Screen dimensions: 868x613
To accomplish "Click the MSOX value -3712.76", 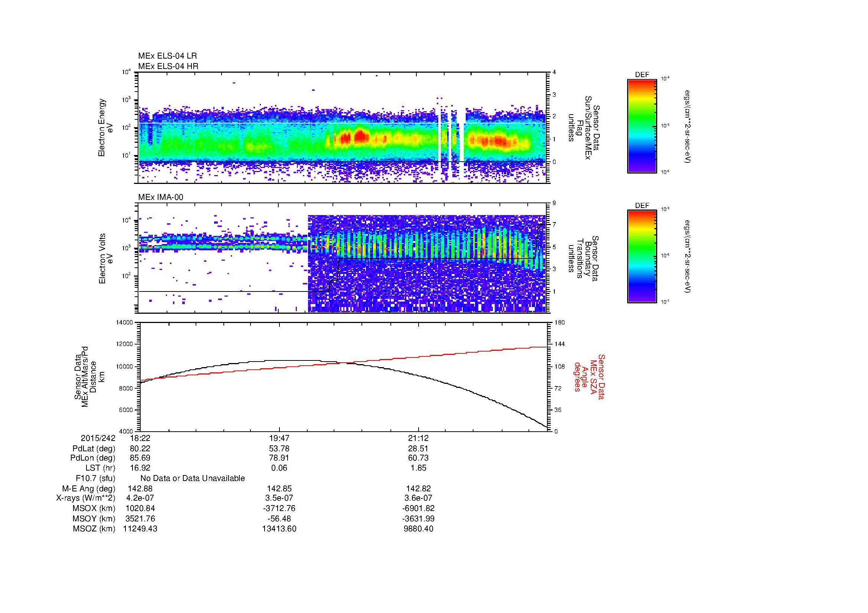I will click(279, 508).
